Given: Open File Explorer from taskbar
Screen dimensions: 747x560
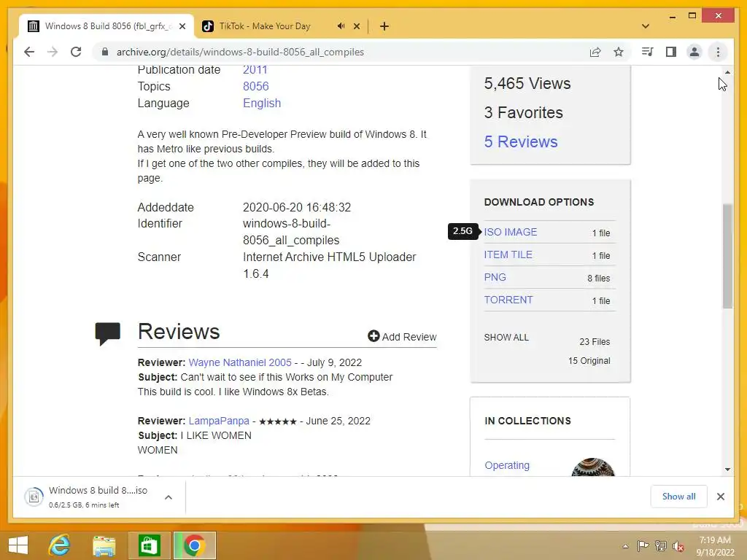Looking at the screenshot, I should pos(104,545).
